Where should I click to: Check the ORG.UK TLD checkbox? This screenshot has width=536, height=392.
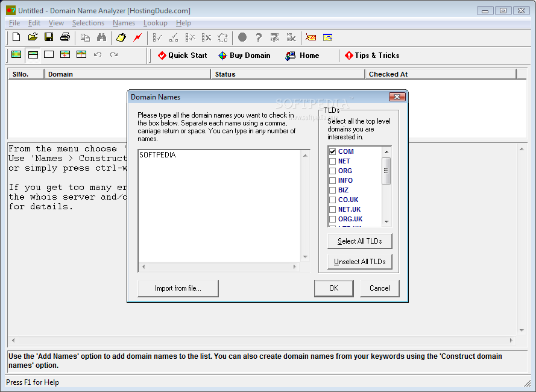pyautogui.click(x=332, y=219)
